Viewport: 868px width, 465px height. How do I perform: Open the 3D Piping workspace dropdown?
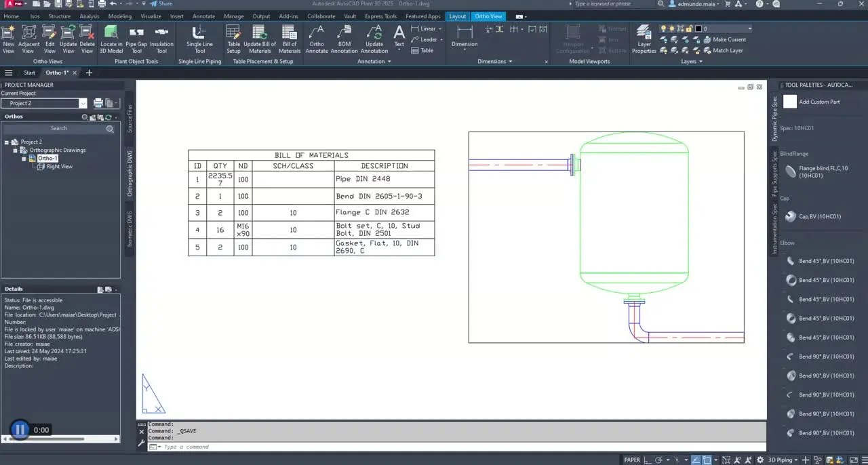[782, 460]
